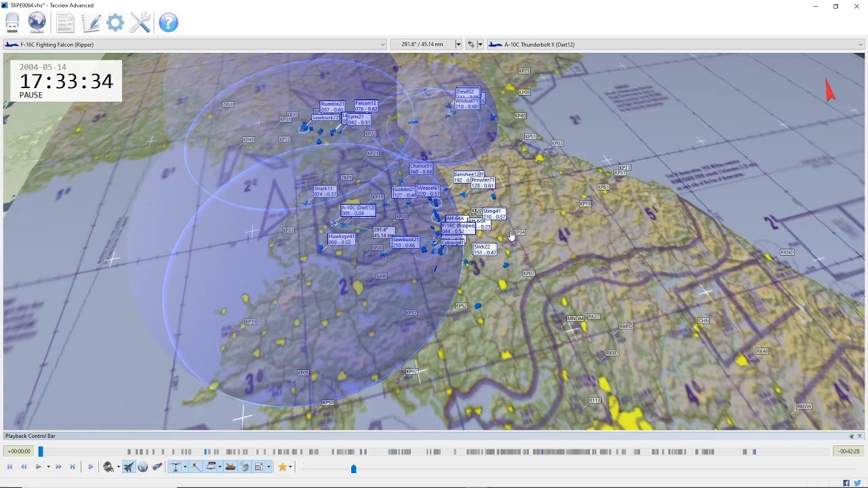Toggle the tank ground objects icon
The image size is (868, 488).
(x=231, y=467)
